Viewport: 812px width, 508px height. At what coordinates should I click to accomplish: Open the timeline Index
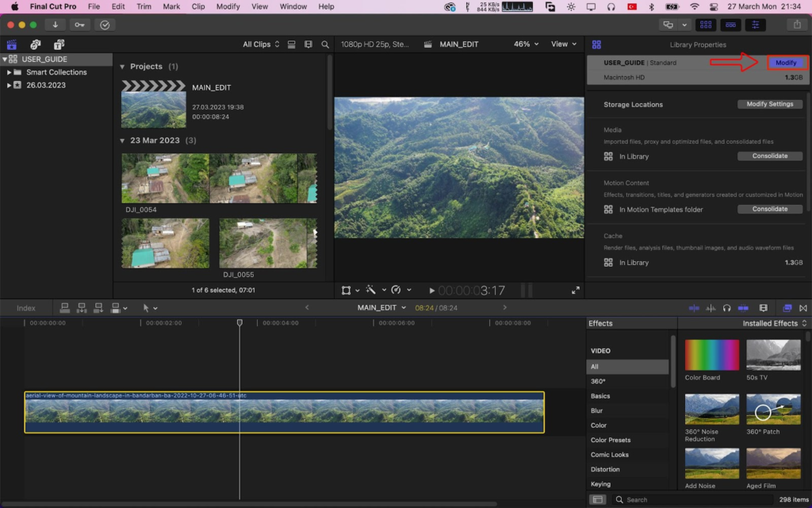[x=26, y=308]
